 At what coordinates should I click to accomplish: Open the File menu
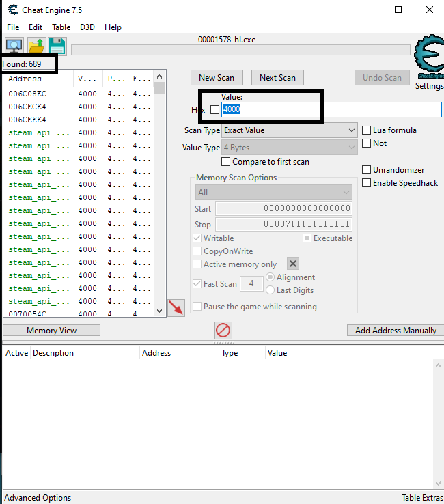coord(13,27)
